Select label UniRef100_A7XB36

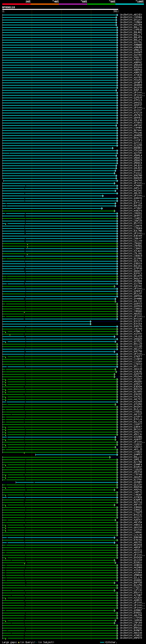pyautogui.click(x=131, y=75)
